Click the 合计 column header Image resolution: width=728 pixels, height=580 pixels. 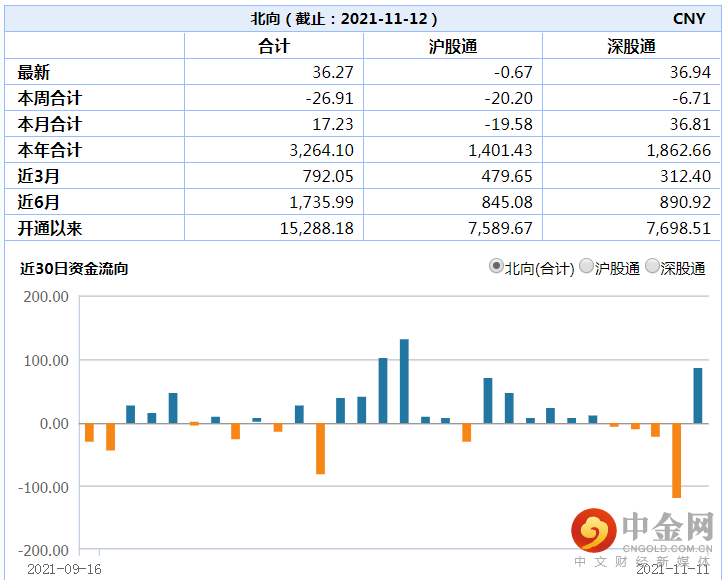click(x=274, y=46)
